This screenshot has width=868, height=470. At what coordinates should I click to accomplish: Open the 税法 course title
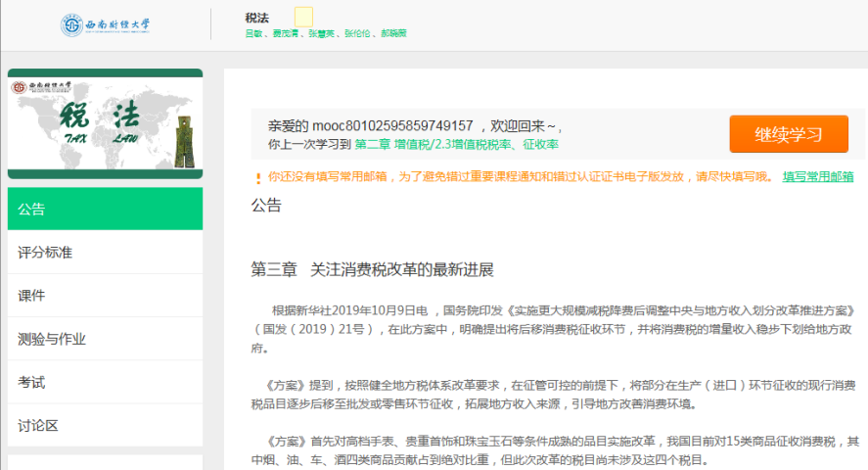click(256, 18)
